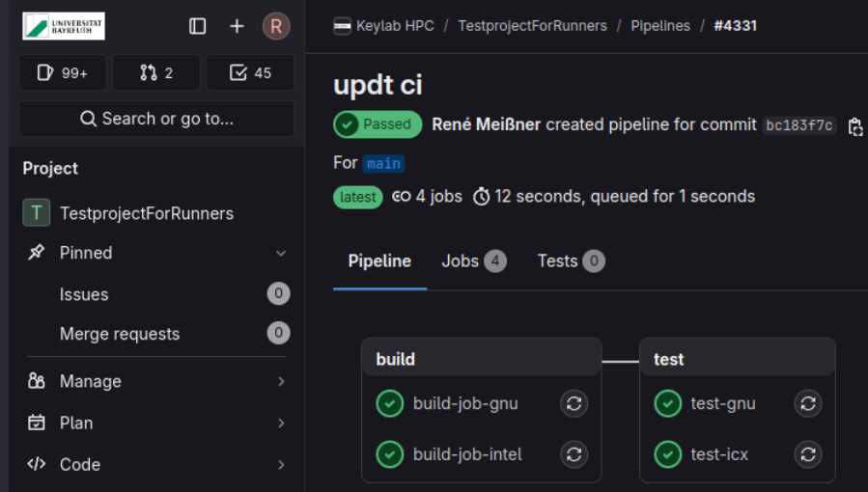This screenshot has width=868, height=492.
Task: Open assigned issues counter 99+
Action: pos(62,72)
